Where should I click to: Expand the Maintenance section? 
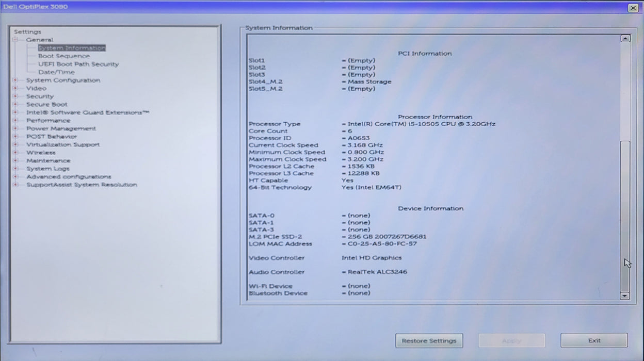pos(15,160)
